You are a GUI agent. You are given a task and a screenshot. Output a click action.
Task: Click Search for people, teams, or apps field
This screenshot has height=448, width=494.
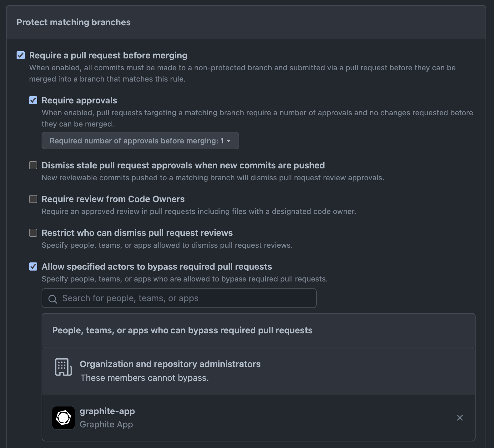(x=179, y=298)
